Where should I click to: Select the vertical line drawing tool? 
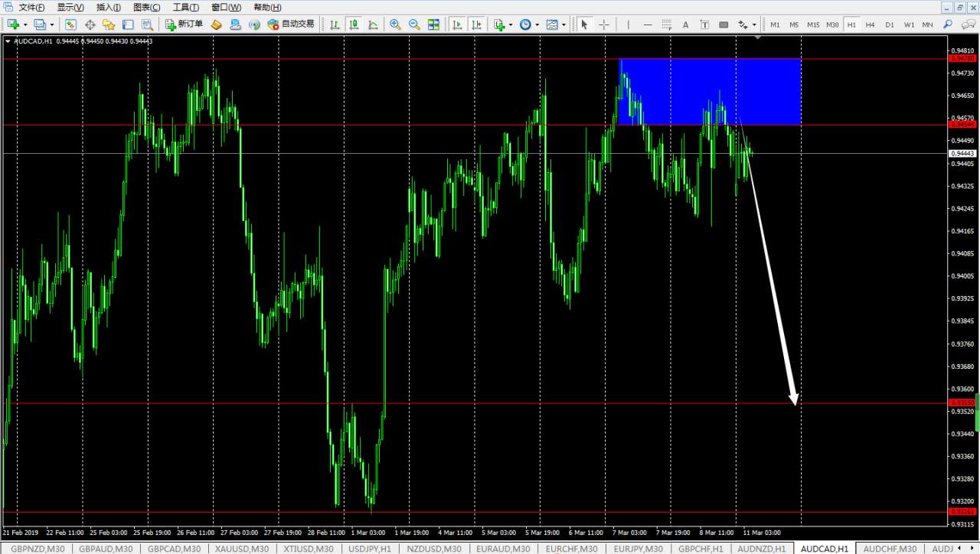point(628,24)
